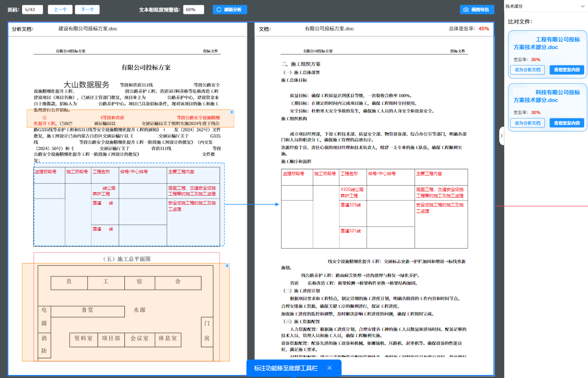This screenshot has width=588, height=378.
Task: View duplicate content for 工程有限公司 file
Action: [x=567, y=70]
